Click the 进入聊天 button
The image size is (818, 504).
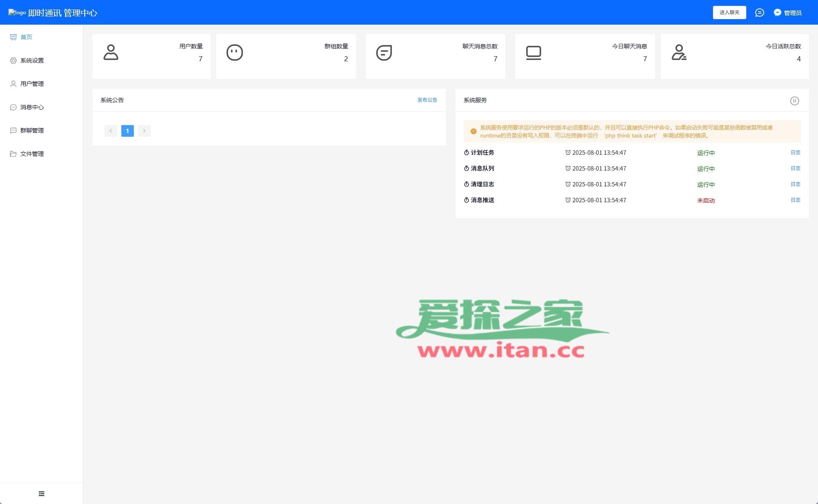point(729,13)
